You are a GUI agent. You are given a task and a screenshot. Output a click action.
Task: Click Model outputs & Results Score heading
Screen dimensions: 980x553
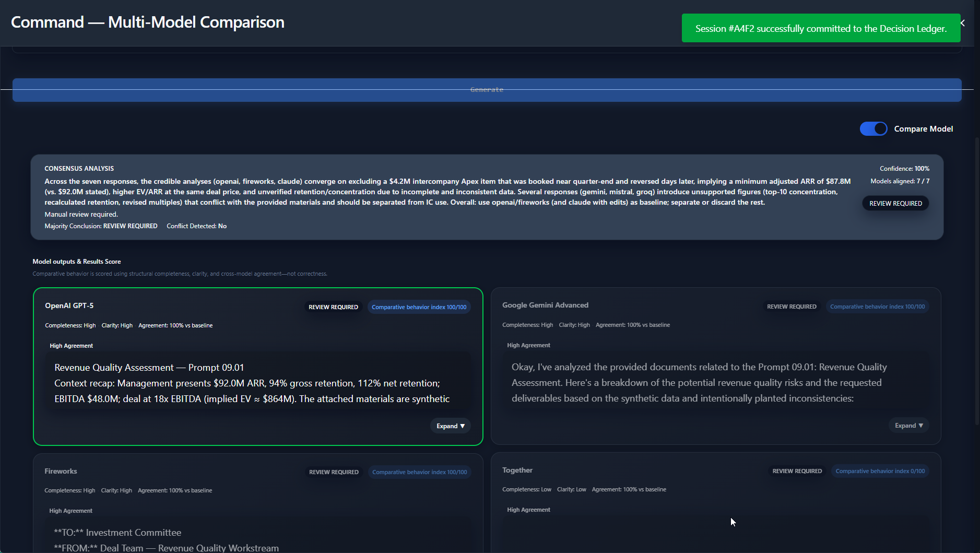click(76, 262)
